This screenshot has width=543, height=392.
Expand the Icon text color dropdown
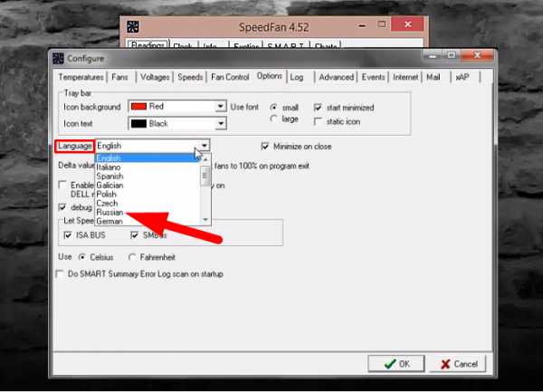point(220,125)
